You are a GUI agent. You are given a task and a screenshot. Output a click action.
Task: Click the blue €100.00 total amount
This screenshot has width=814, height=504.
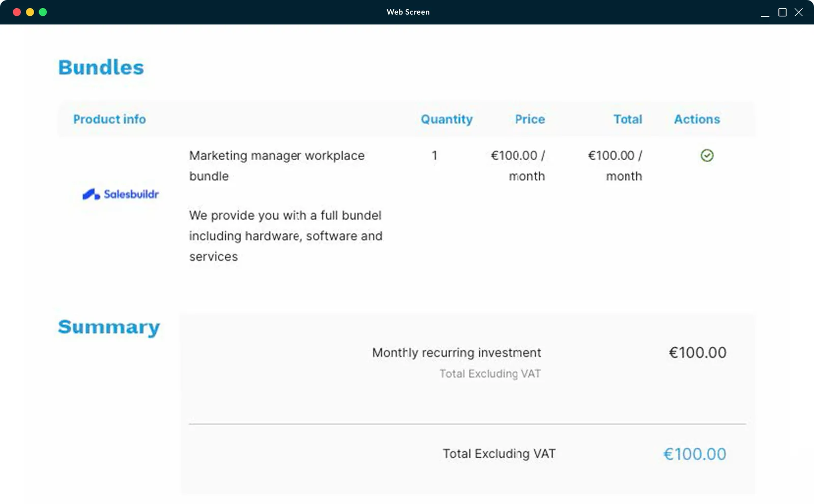click(x=695, y=454)
